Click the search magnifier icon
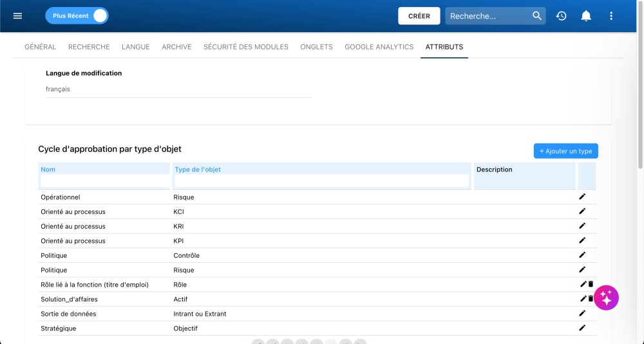 [537, 15]
